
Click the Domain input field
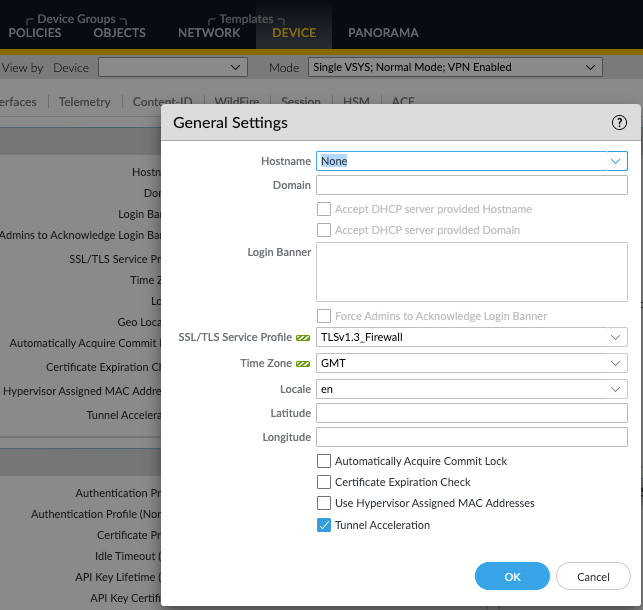(x=471, y=185)
